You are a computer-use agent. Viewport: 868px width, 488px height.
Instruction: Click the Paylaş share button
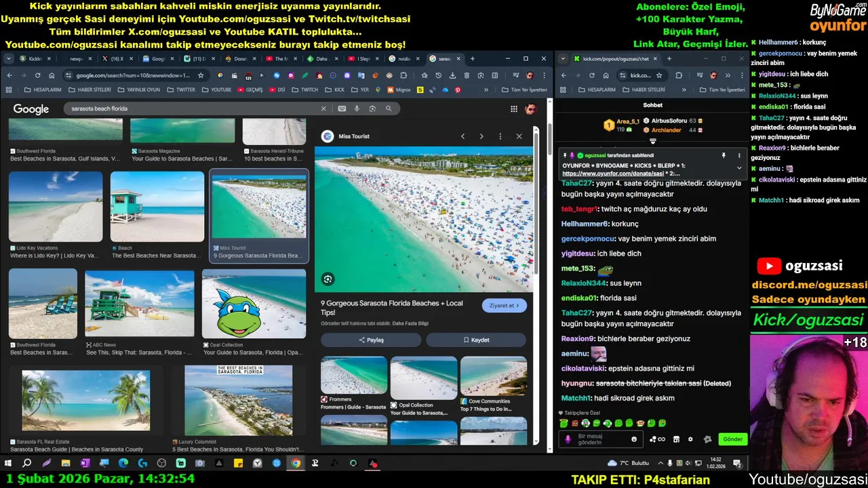tap(371, 340)
